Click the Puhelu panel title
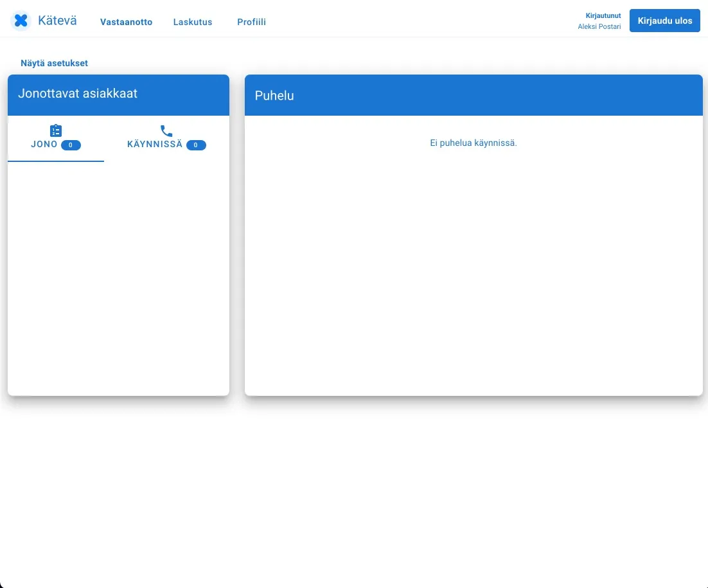The height and width of the screenshot is (588, 708). pyautogui.click(x=274, y=95)
